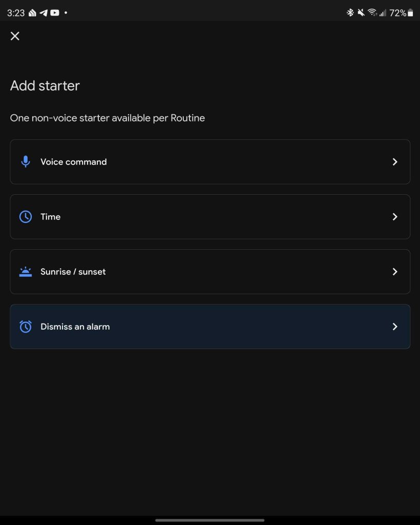Expand Sunrise / sunset with its chevron

395,272
